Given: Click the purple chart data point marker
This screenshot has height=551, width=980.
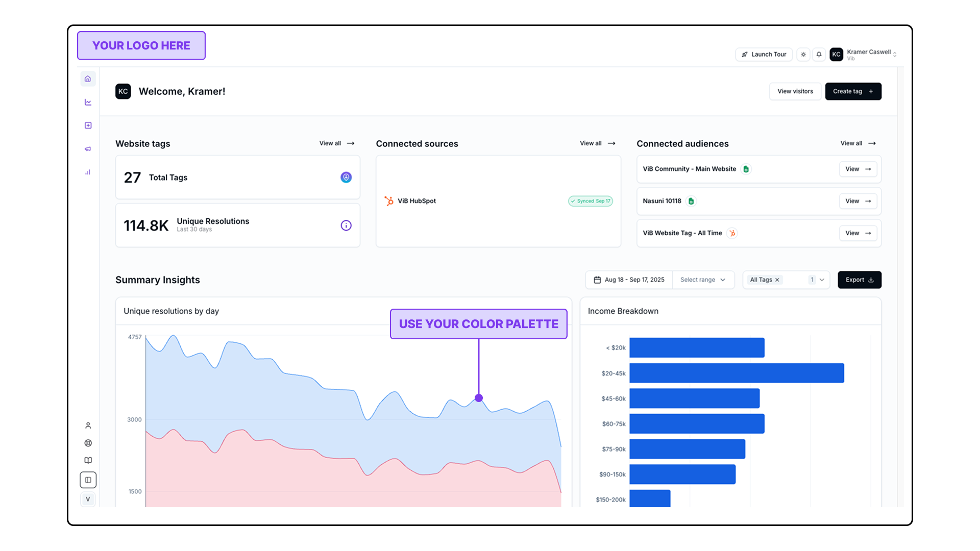Looking at the screenshot, I should [x=479, y=398].
